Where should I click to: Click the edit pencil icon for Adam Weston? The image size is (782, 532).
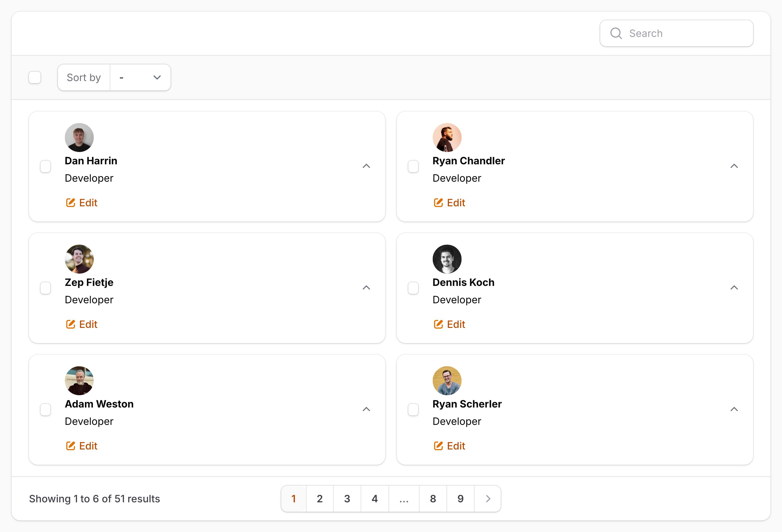(x=70, y=446)
